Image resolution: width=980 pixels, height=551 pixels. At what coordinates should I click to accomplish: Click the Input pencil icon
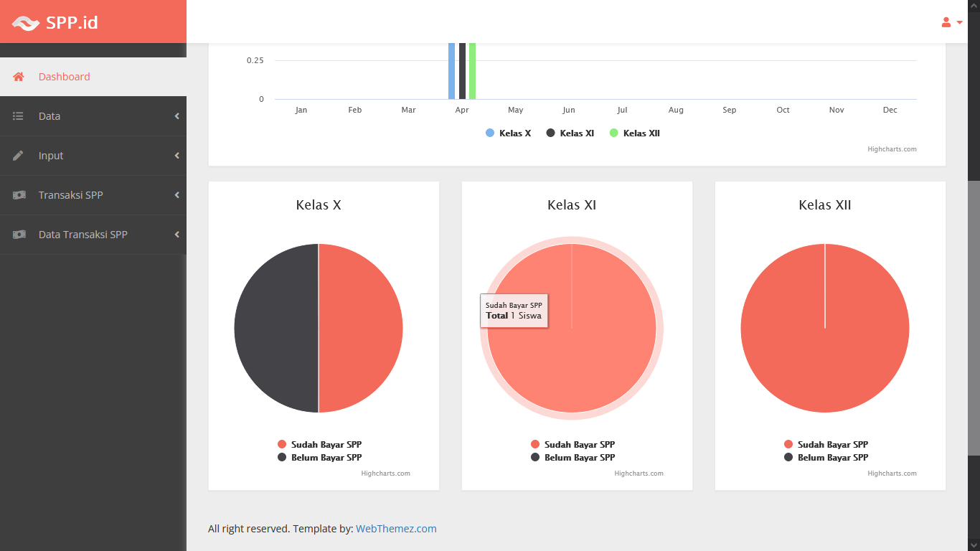(x=19, y=156)
